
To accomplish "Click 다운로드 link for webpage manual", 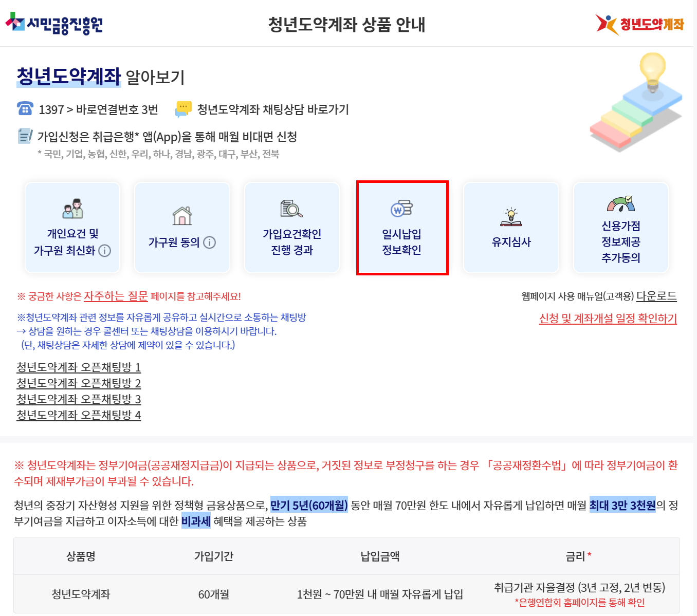I will point(656,296).
